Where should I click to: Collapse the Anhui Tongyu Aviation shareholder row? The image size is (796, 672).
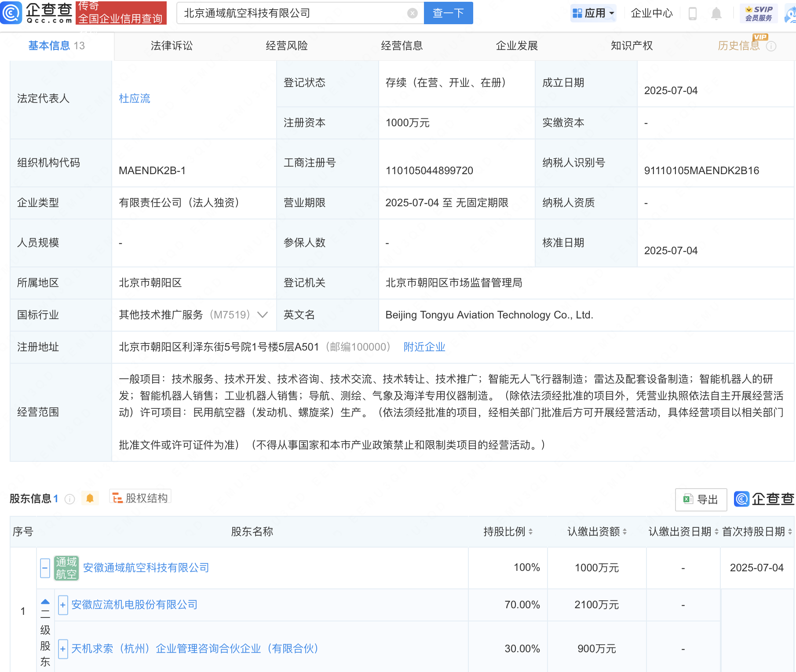45,568
